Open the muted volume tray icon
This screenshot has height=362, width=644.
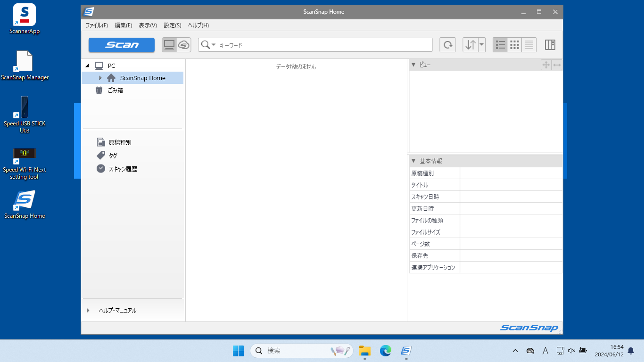(572, 351)
